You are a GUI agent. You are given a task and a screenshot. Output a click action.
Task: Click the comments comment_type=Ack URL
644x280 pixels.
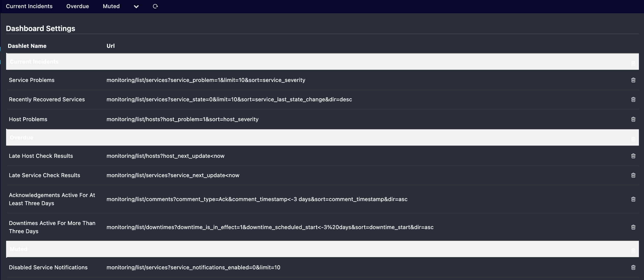pos(257,199)
